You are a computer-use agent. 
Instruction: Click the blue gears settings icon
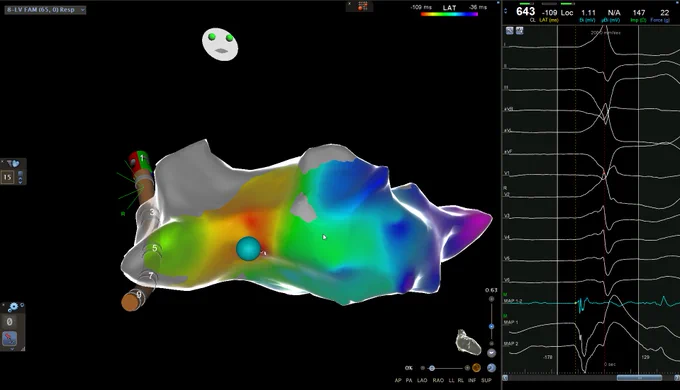coord(13,307)
